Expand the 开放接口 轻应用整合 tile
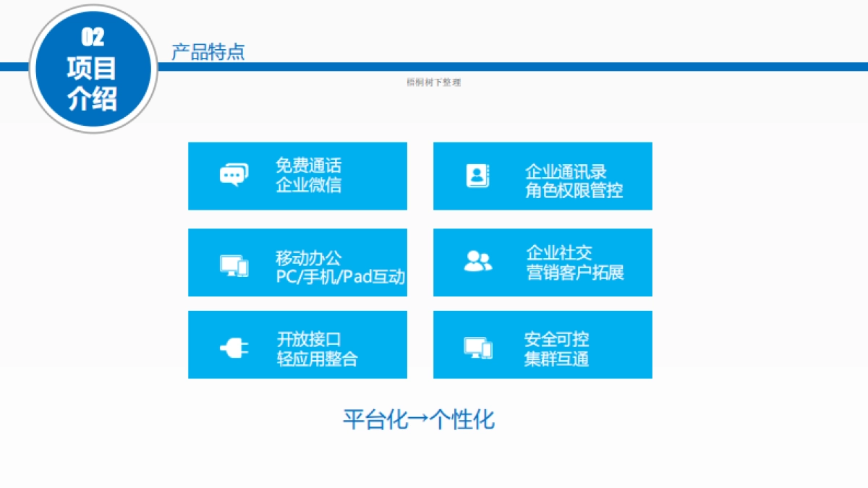The image size is (868, 488). [x=297, y=345]
